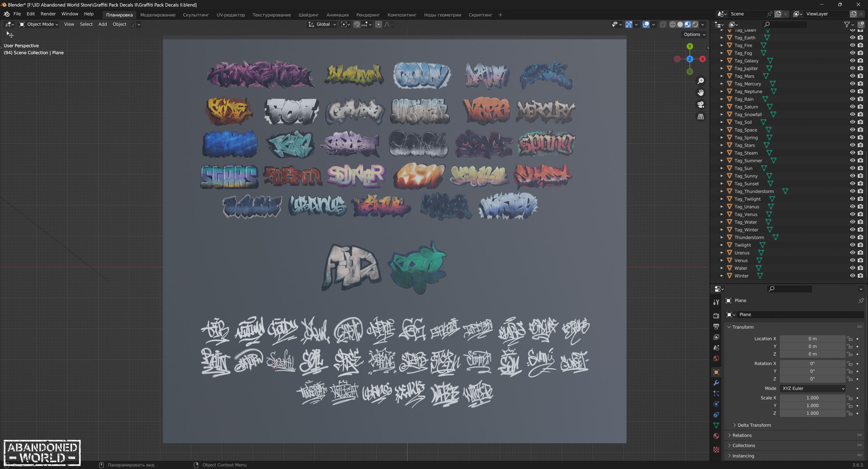Select wireframe viewport shading
Viewport: 868px width, 469px height.
coord(672,24)
